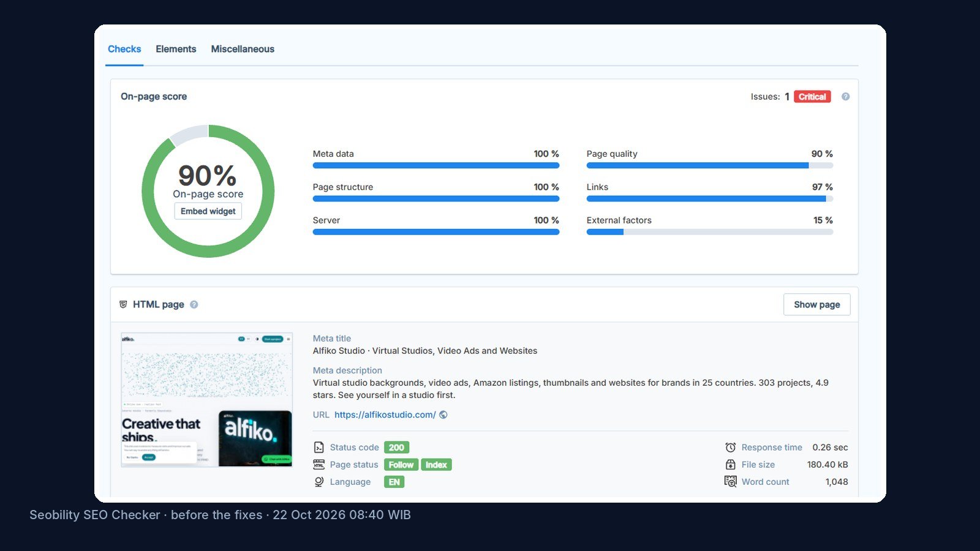
Task: Click the Response time clock icon
Action: (730, 448)
